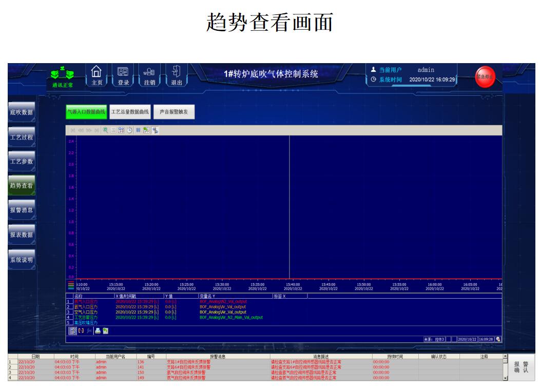Click the 注销 logout icon

click(x=149, y=75)
